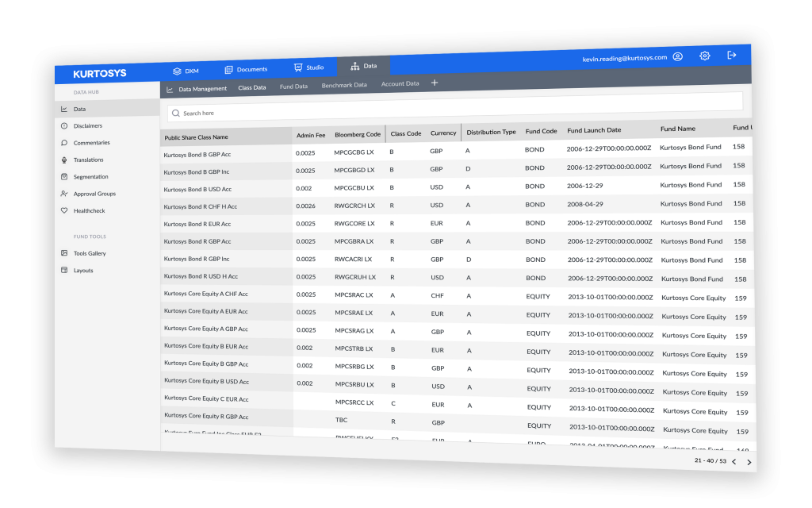
Task: Click the user profile icon
Action: (x=677, y=56)
